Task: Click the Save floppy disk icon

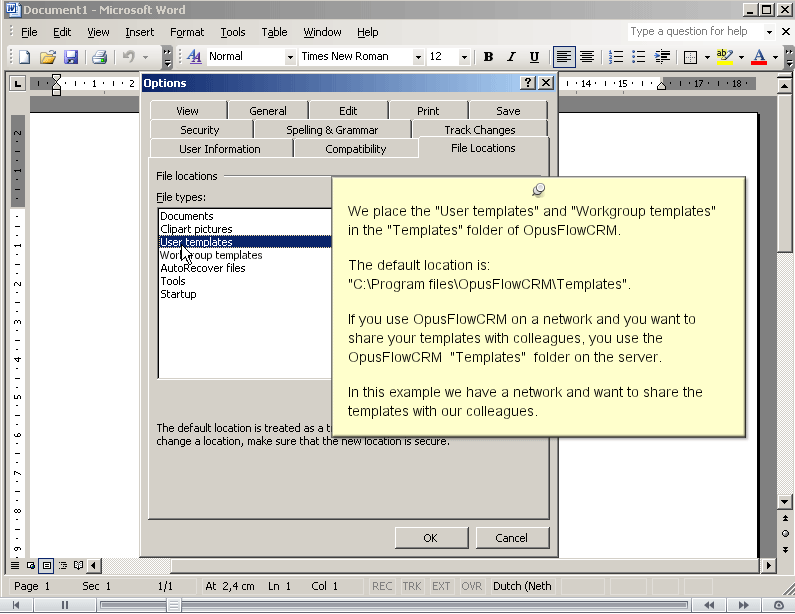Action: point(71,57)
